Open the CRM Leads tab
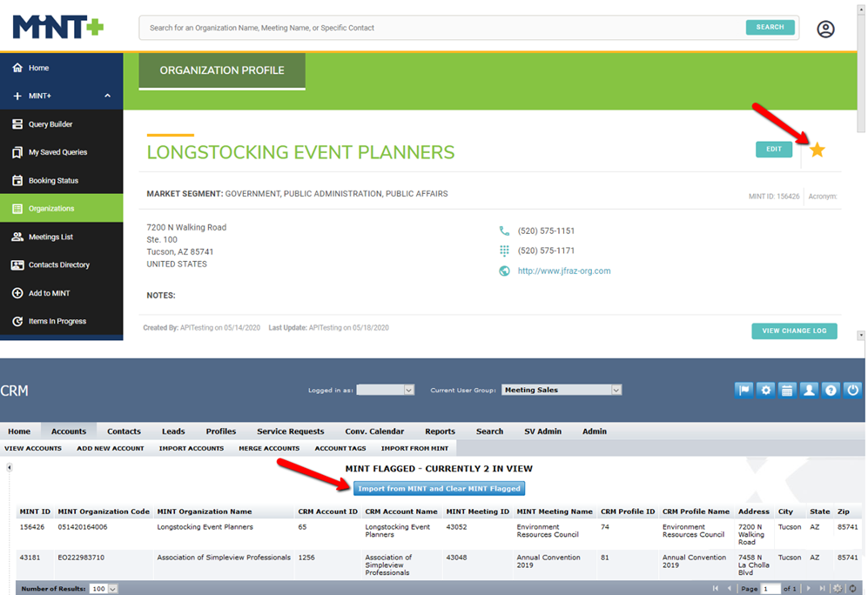The width and height of the screenshot is (868, 595). click(173, 431)
